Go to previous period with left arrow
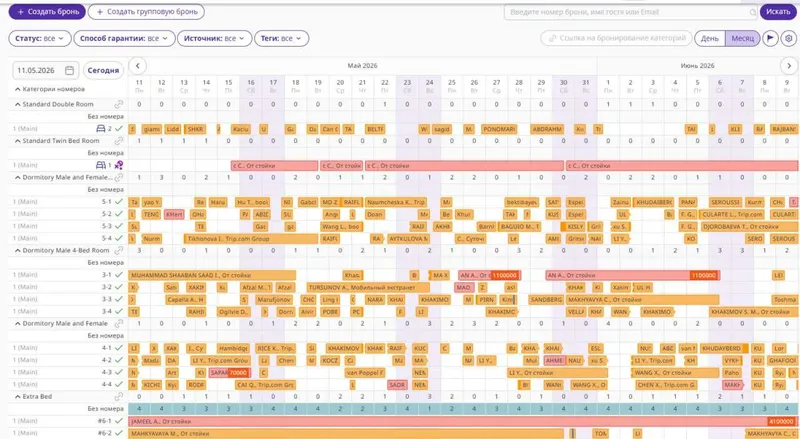800x439 pixels. [138, 66]
